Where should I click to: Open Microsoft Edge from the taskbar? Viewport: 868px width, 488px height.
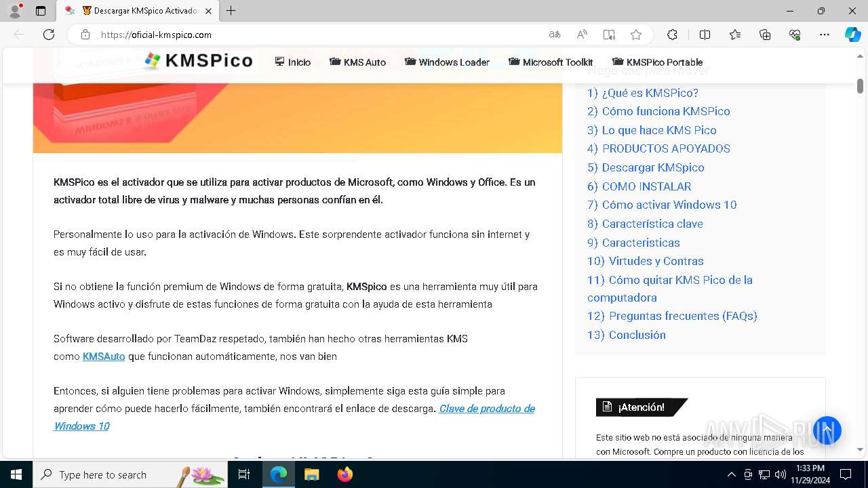click(x=279, y=474)
